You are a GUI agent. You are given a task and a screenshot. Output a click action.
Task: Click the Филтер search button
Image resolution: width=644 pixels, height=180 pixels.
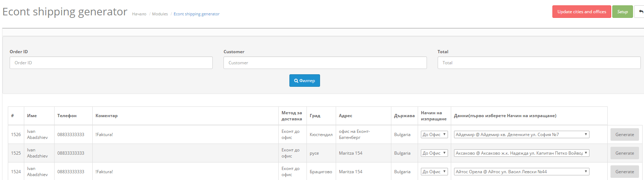(304, 81)
